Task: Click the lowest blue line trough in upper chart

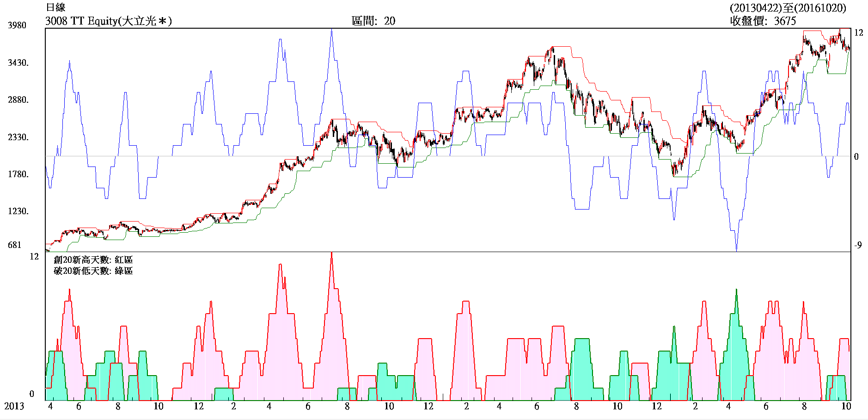Action: click(x=736, y=249)
